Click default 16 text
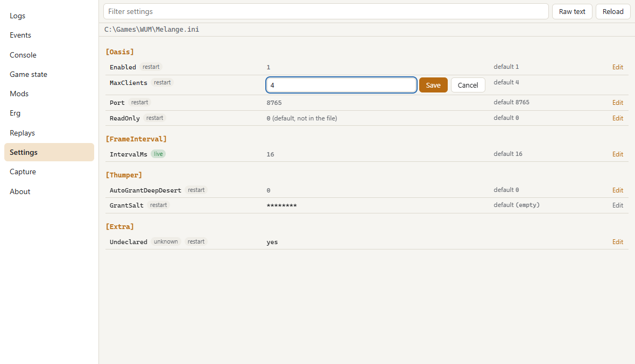 tap(508, 154)
